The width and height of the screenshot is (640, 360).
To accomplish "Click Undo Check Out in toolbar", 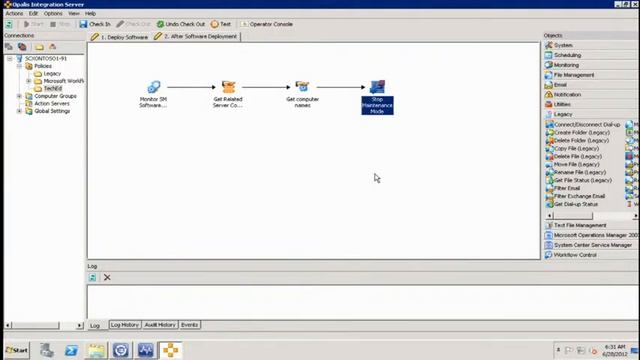I will pyautogui.click(x=181, y=24).
